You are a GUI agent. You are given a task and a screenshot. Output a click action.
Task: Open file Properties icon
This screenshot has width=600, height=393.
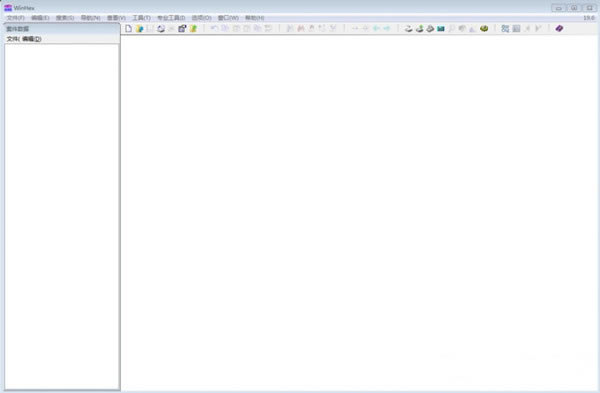tap(182, 29)
